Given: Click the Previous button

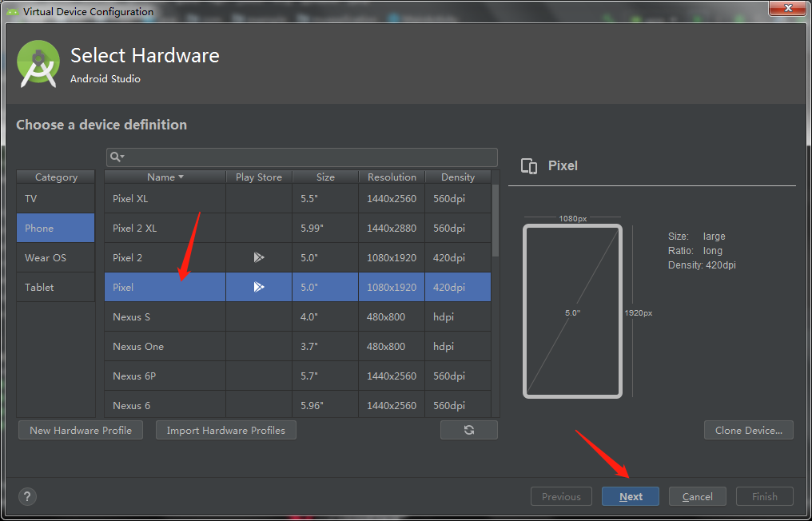Looking at the screenshot, I should click(x=561, y=496).
